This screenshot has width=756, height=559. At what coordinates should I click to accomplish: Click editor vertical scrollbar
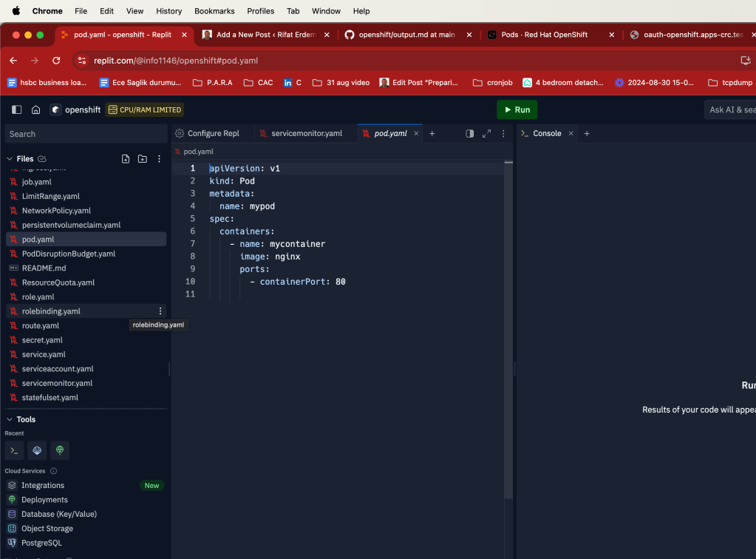(508, 328)
